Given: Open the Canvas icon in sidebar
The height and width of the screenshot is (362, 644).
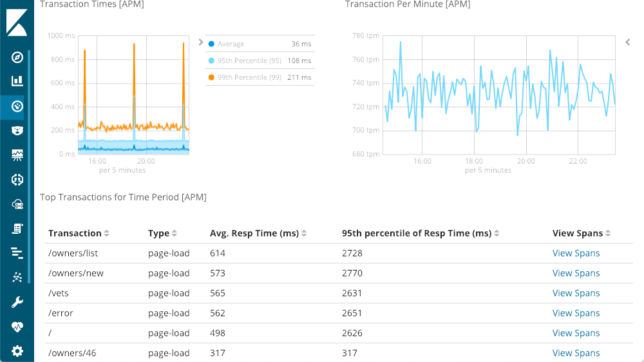Looking at the screenshot, I should (x=17, y=155).
